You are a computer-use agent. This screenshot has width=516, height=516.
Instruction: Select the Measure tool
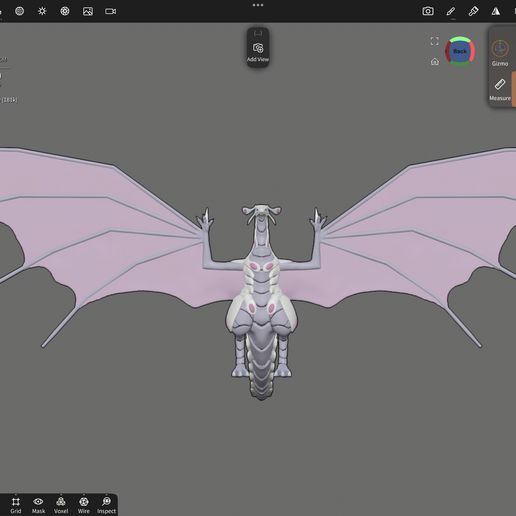click(500, 89)
